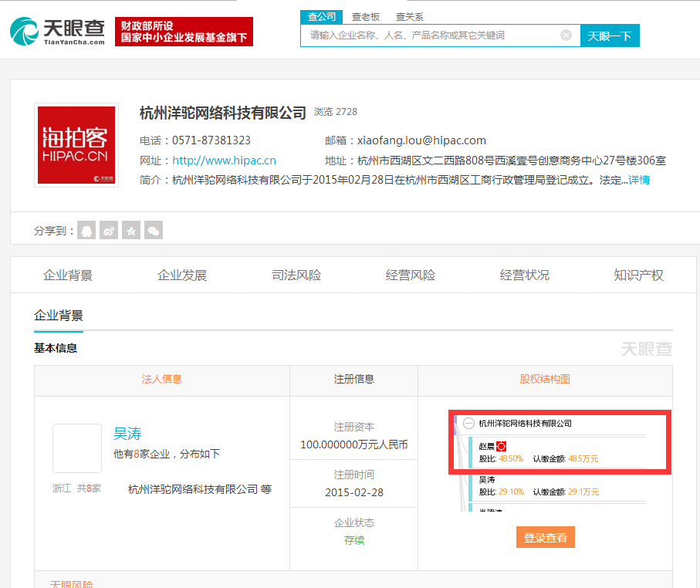The image size is (700, 588).
Task: Click the email xiaofang.lou@hipac.com
Action: pyautogui.click(x=421, y=140)
